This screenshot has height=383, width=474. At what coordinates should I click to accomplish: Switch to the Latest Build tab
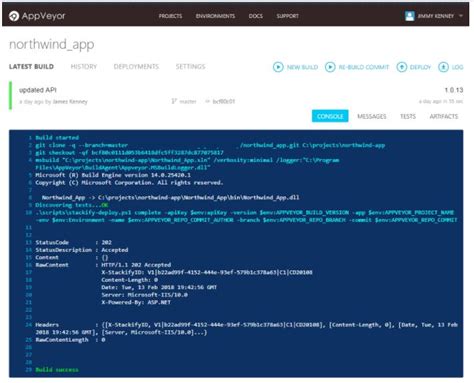coord(31,67)
